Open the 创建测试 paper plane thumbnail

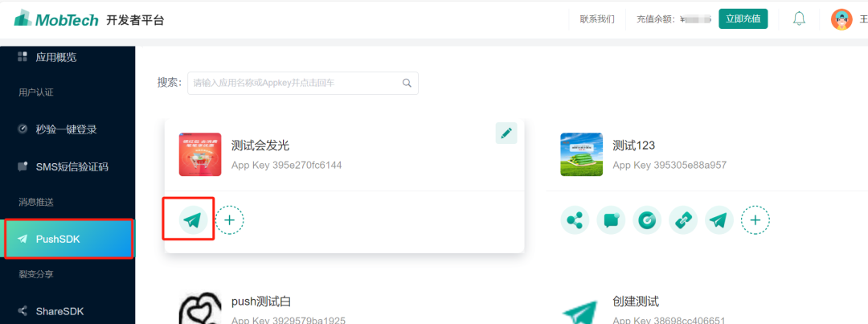pos(581,312)
